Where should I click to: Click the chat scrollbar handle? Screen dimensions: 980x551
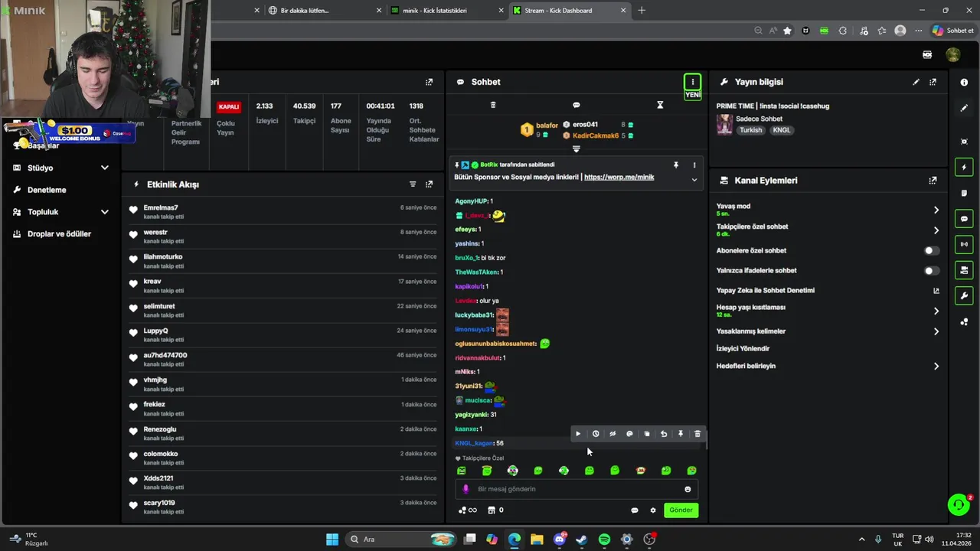(x=705, y=440)
